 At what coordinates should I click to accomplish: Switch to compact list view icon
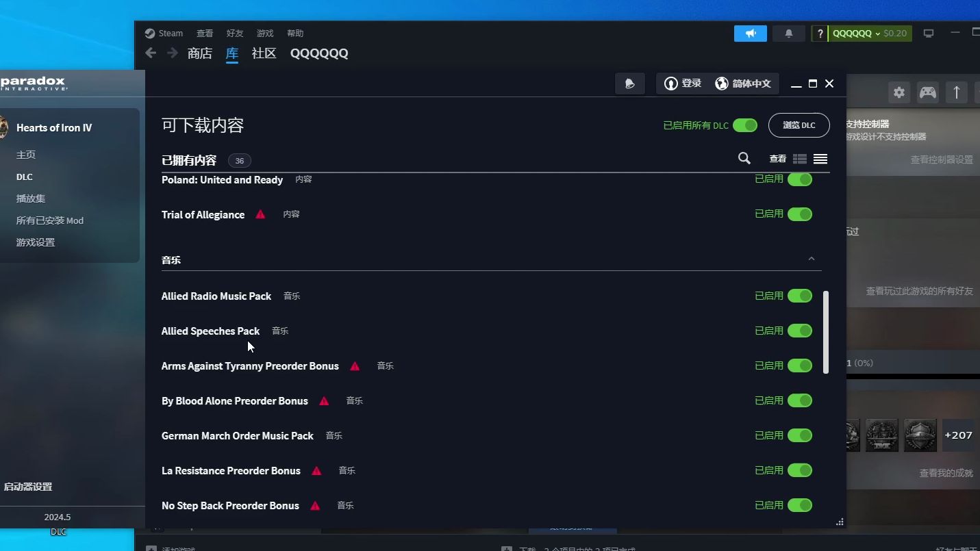point(820,159)
